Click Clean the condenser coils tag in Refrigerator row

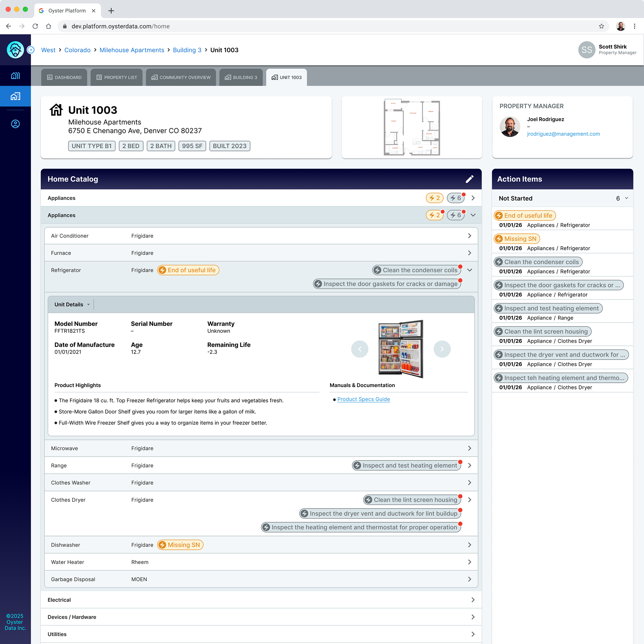pos(417,270)
